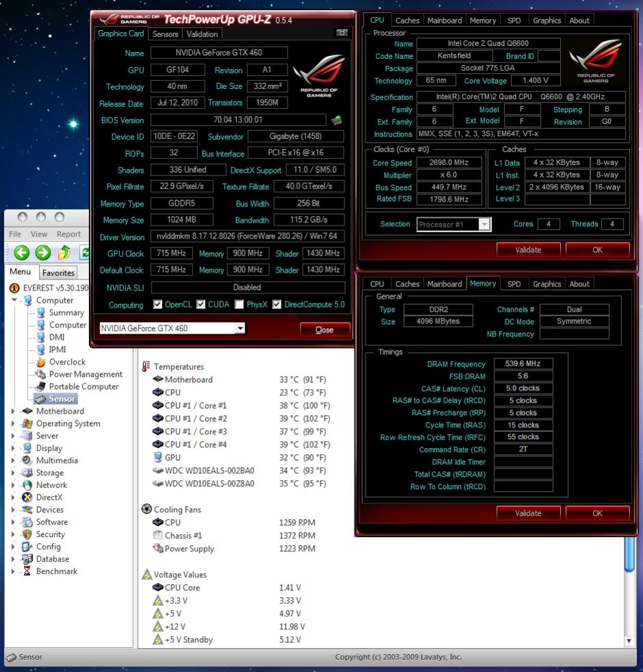This screenshot has width=643, height=672.
Task: Click the Up folder arrow in EVEREST toolbar
Action: pos(64,253)
